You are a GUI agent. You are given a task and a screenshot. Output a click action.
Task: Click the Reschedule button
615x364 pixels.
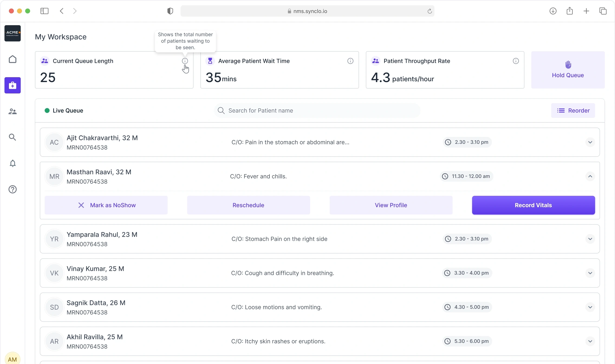[x=249, y=205]
